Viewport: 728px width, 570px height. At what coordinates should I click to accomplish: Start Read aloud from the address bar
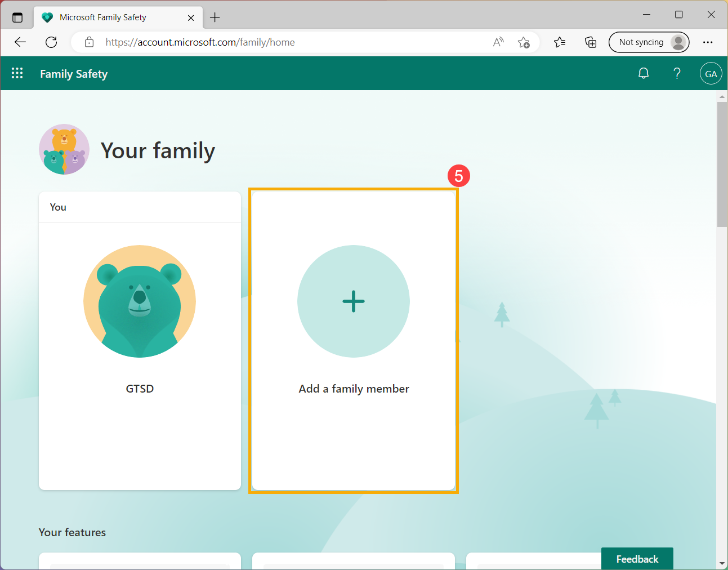tap(498, 42)
